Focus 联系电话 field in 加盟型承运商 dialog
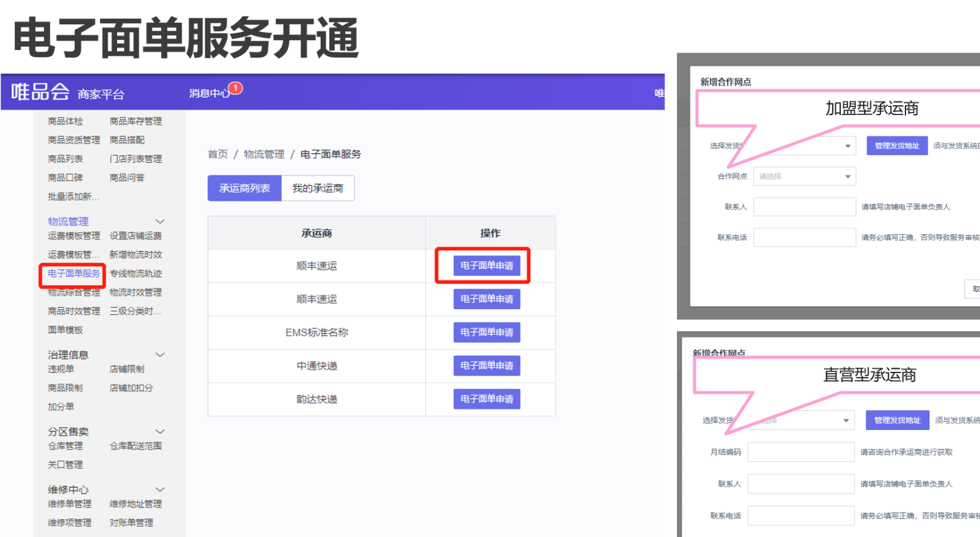 tap(805, 237)
